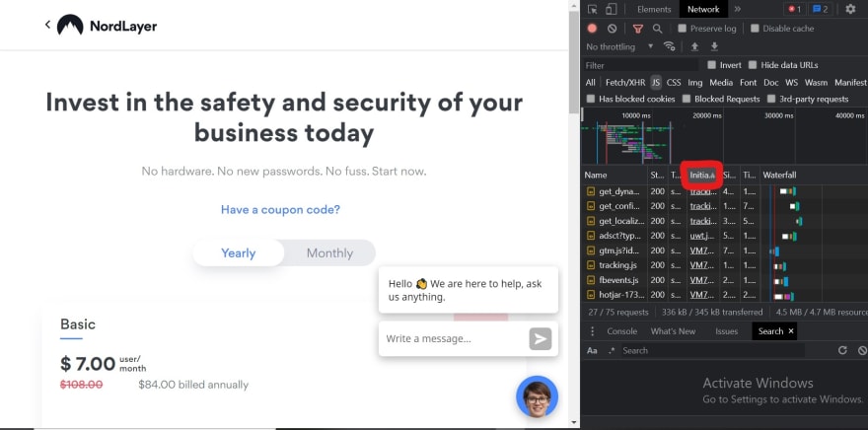Toggle the Match Case Aa icon

(x=593, y=350)
